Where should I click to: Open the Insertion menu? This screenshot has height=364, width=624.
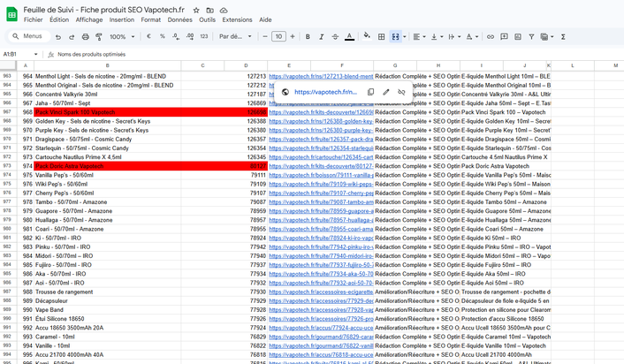tap(121, 19)
